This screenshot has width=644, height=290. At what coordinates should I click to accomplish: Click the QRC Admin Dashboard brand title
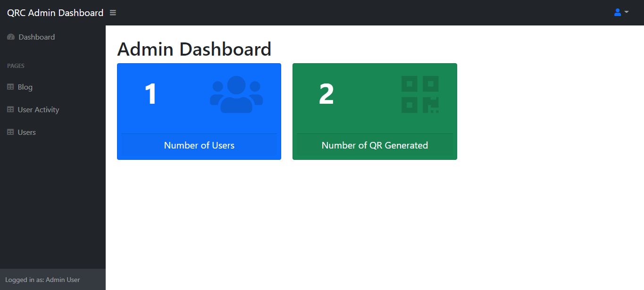pyautogui.click(x=55, y=13)
